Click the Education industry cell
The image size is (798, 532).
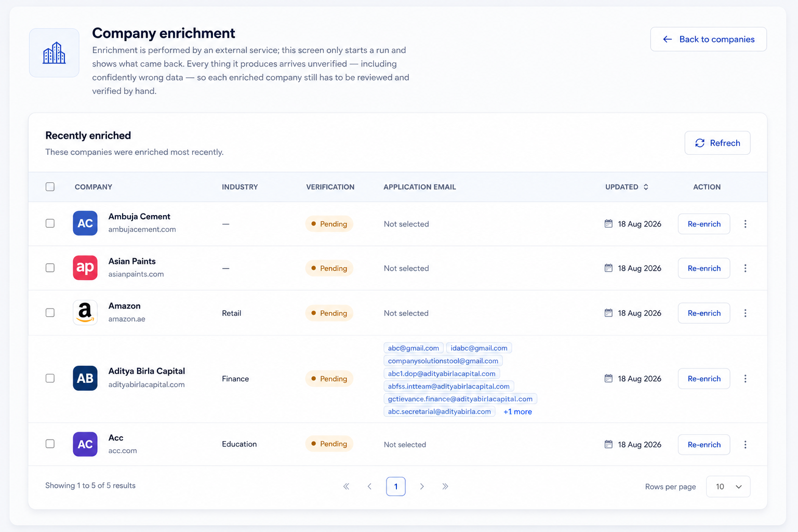pos(240,444)
